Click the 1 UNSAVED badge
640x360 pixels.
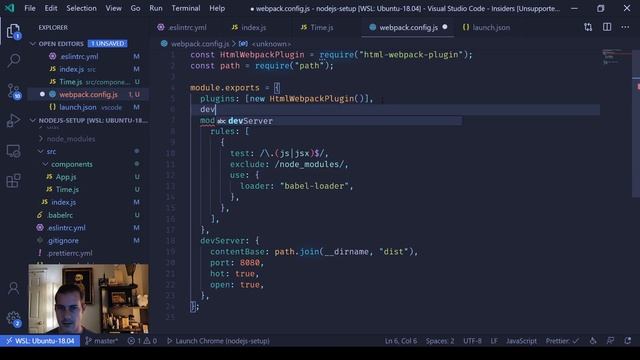coord(108,44)
